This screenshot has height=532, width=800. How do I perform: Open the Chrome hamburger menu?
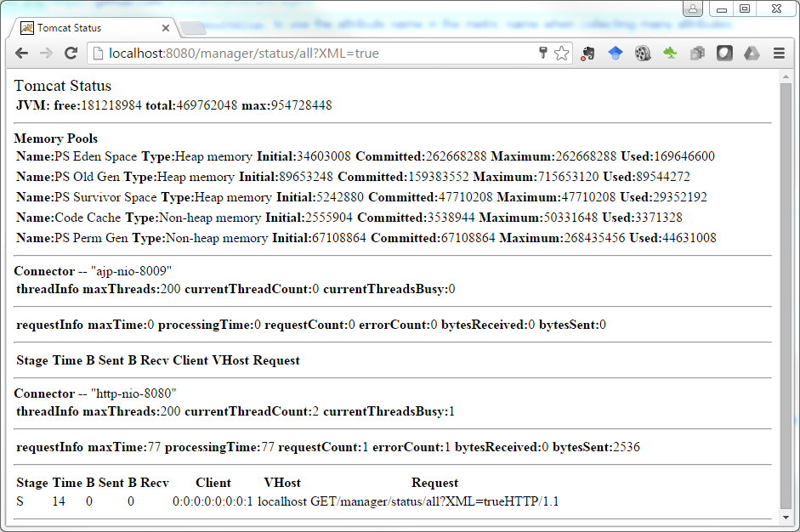click(x=779, y=53)
